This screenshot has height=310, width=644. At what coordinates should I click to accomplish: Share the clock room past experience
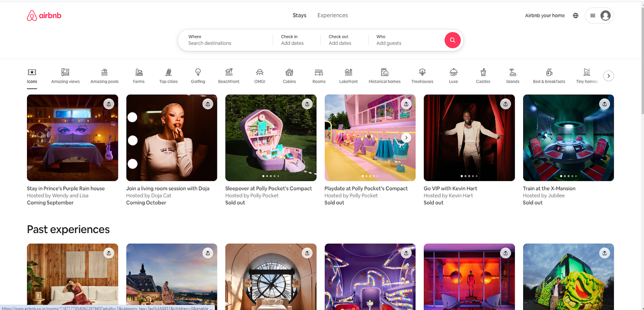[x=307, y=253]
